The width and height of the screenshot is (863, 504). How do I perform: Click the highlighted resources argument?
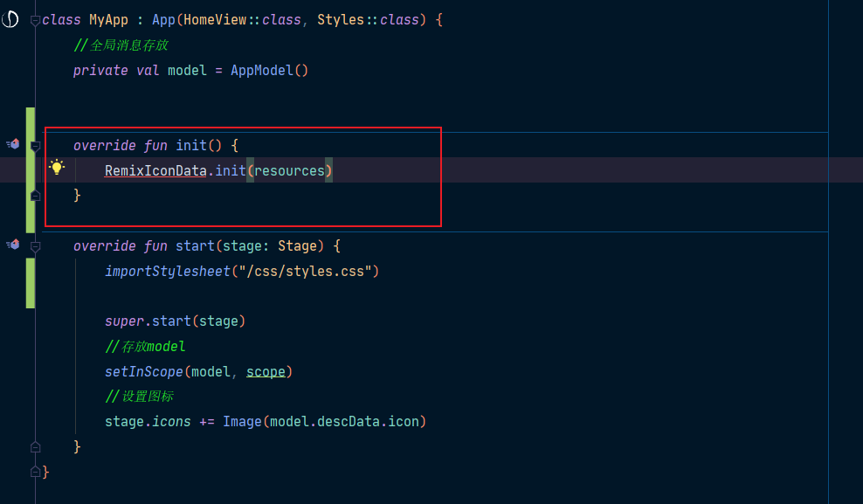point(289,170)
